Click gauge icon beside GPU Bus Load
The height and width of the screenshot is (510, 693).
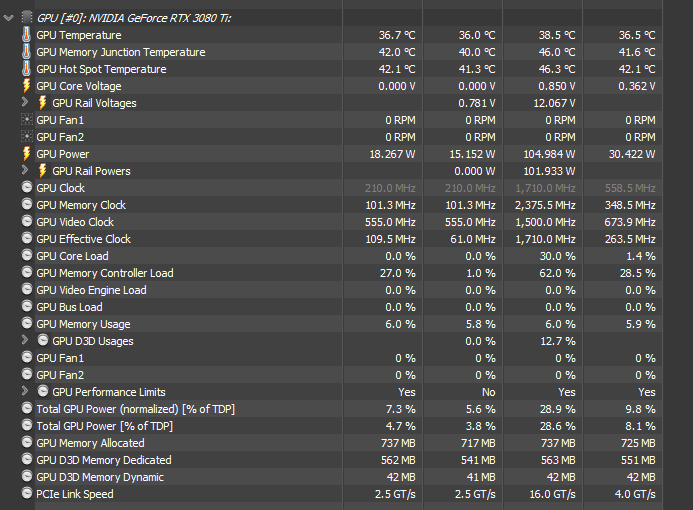pyautogui.click(x=27, y=306)
